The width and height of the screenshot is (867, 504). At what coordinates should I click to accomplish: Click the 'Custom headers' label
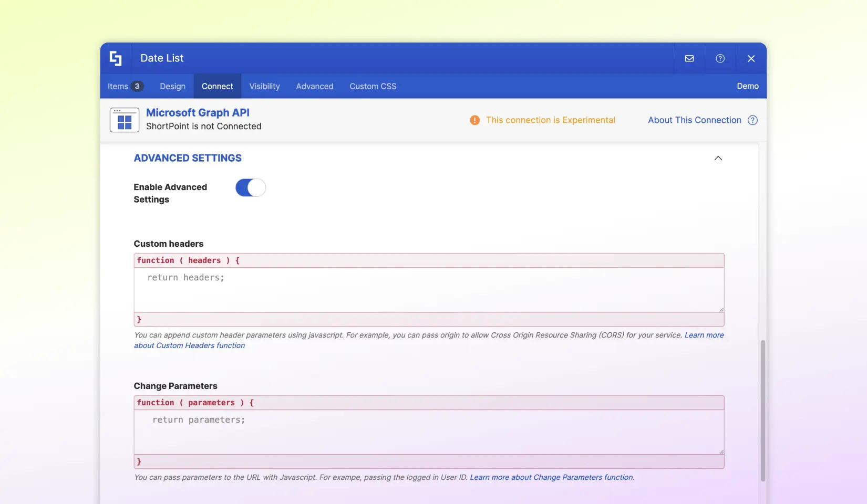pyautogui.click(x=169, y=244)
